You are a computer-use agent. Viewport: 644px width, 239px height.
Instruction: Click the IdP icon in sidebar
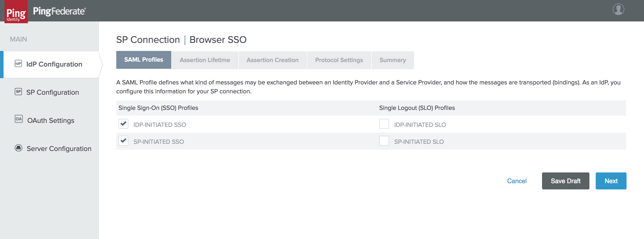18,64
